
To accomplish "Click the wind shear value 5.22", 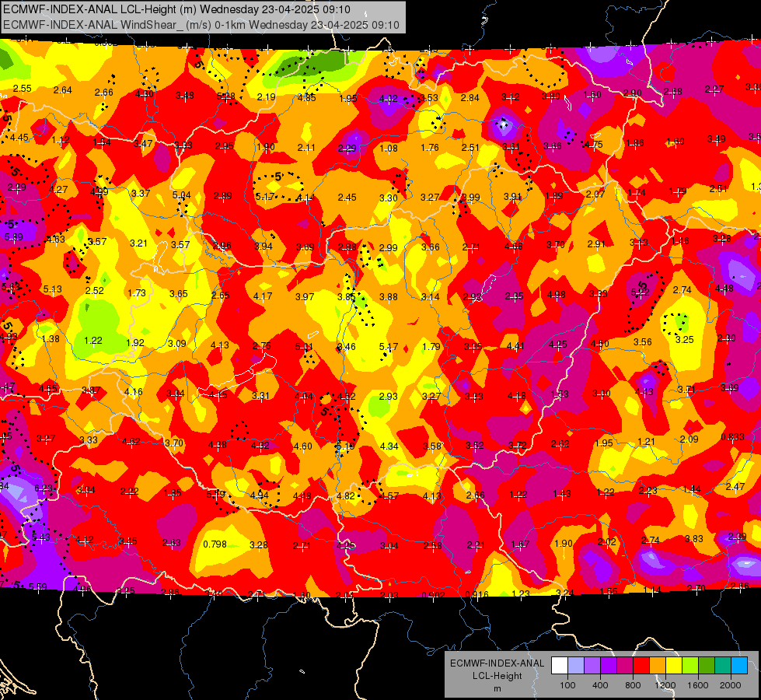I will coord(641,292).
